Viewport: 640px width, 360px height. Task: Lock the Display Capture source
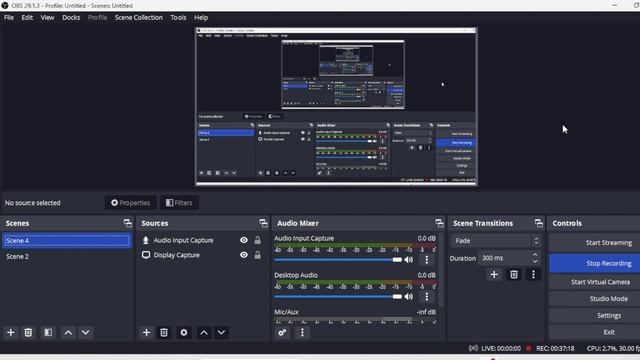click(258, 255)
